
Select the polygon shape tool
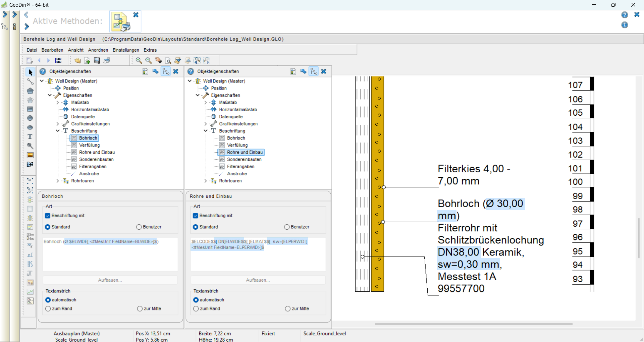[x=30, y=91]
